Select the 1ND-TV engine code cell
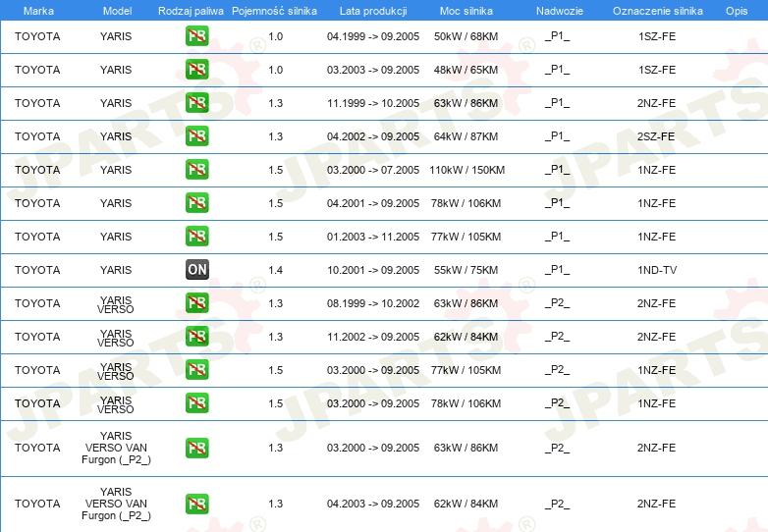The height and width of the screenshot is (532, 768). tap(657, 270)
